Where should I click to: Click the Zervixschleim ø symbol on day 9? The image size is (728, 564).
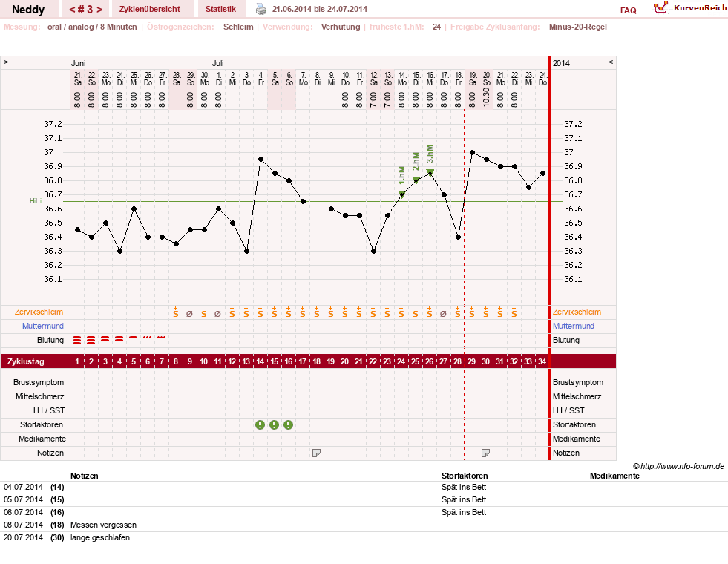pyautogui.click(x=189, y=314)
